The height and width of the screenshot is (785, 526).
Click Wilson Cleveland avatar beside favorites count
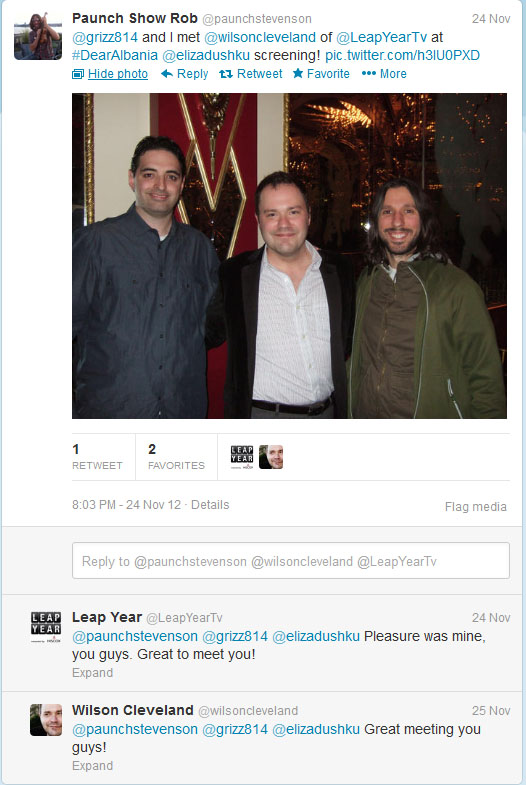[271, 457]
